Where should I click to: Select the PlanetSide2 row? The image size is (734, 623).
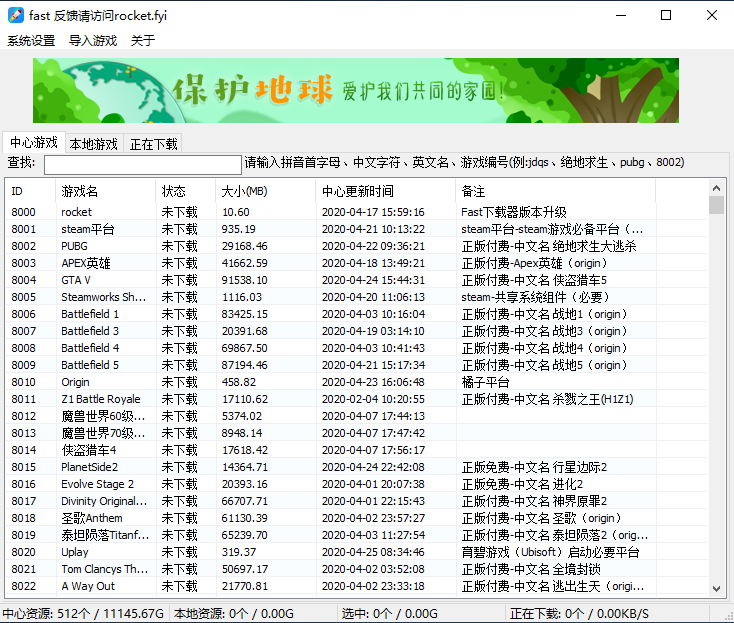pos(357,467)
